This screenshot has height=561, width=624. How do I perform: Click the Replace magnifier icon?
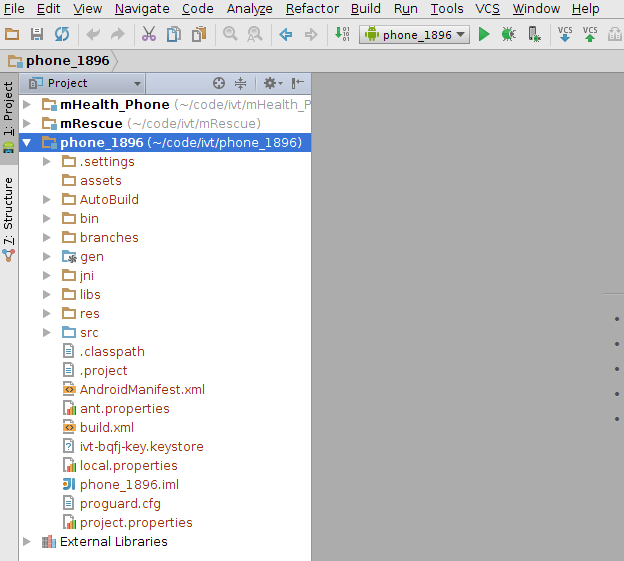pyautogui.click(x=255, y=35)
